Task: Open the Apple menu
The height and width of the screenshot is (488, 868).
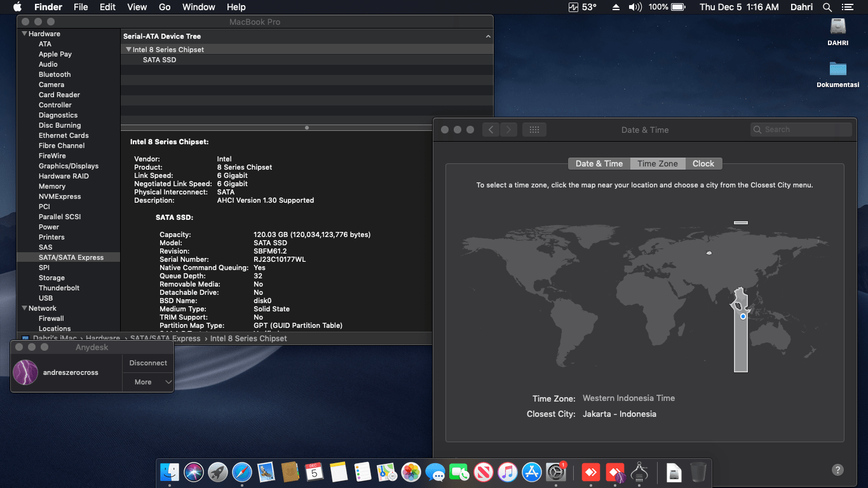Action: (17, 7)
